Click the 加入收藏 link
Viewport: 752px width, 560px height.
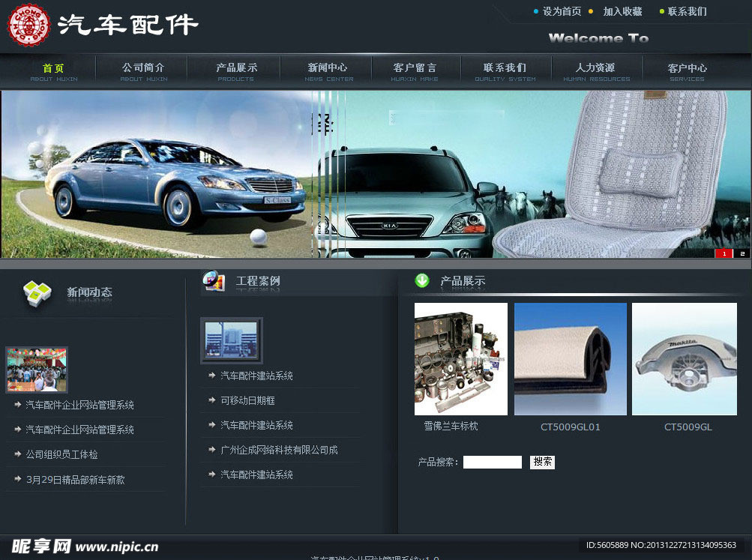622,11
